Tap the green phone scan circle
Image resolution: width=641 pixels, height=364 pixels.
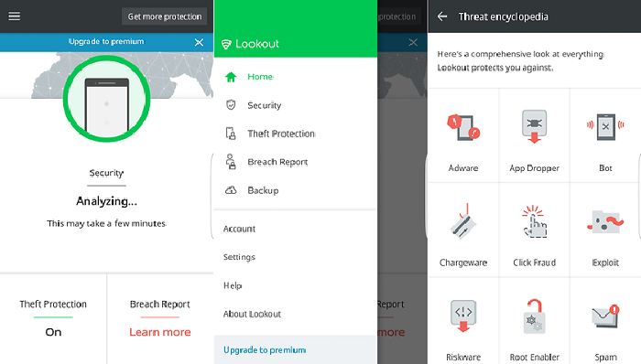pos(107,99)
